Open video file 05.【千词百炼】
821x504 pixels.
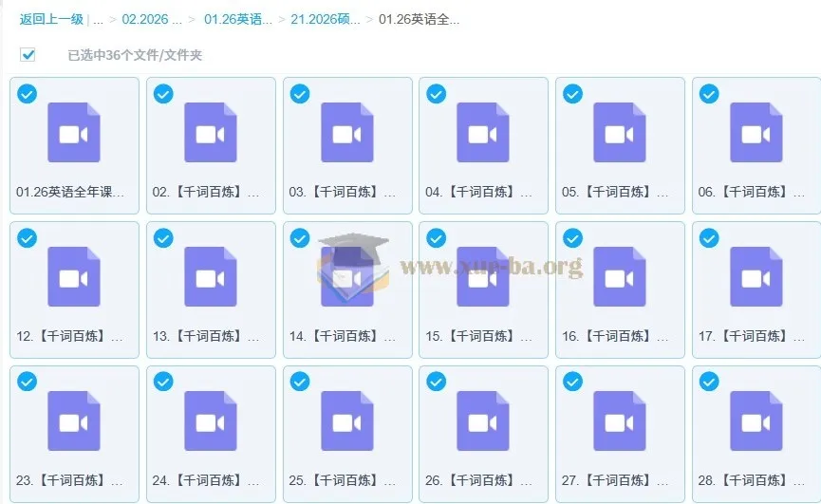620,145
